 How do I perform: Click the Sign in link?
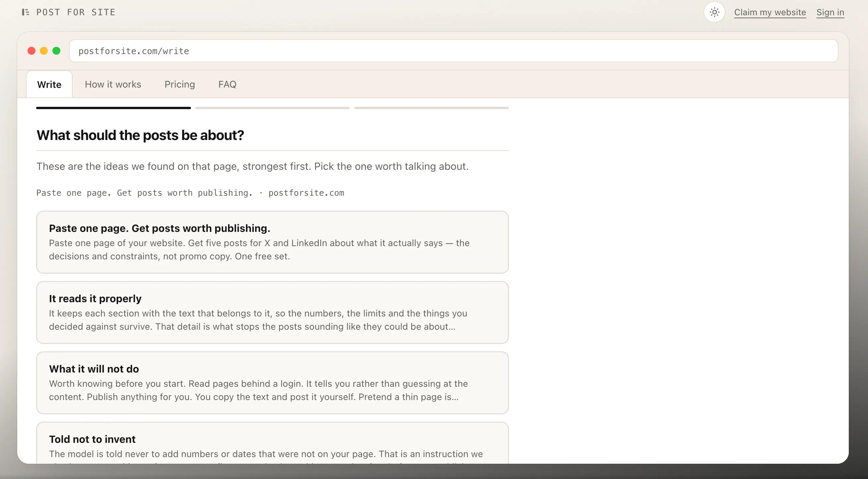tap(830, 12)
